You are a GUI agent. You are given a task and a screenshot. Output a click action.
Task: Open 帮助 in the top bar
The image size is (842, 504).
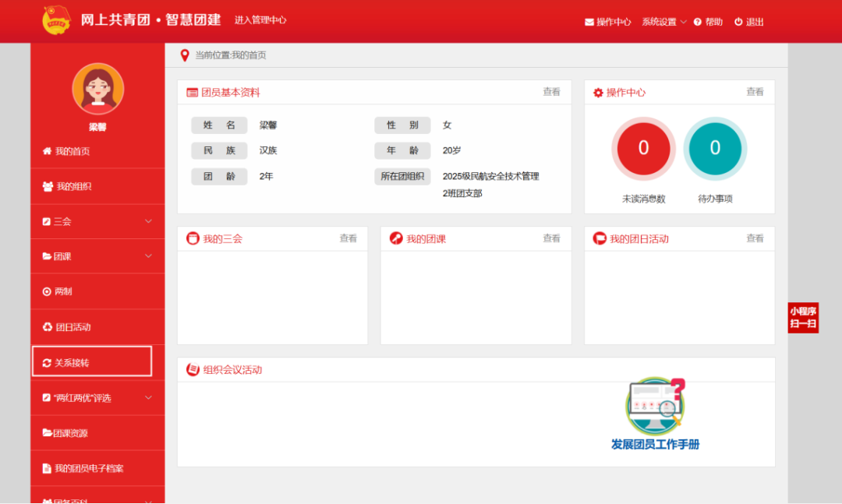[x=713, y=22]
